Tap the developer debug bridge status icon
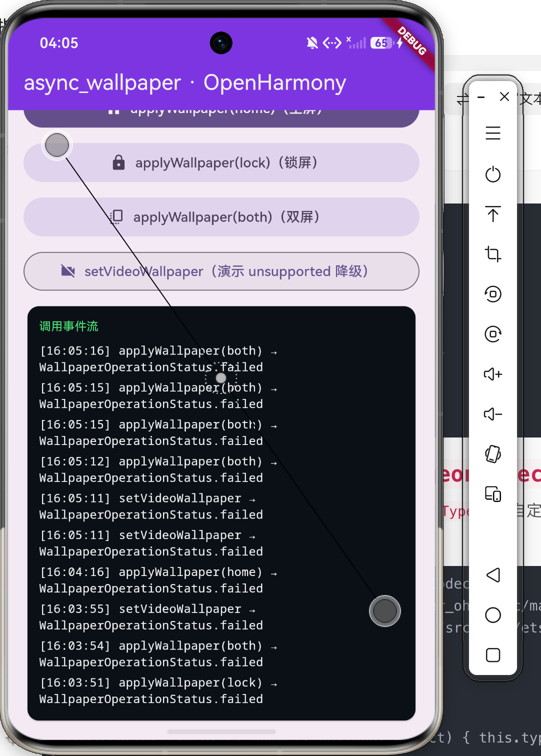Screen dimensions: 541x756 (x=332, y=43)
